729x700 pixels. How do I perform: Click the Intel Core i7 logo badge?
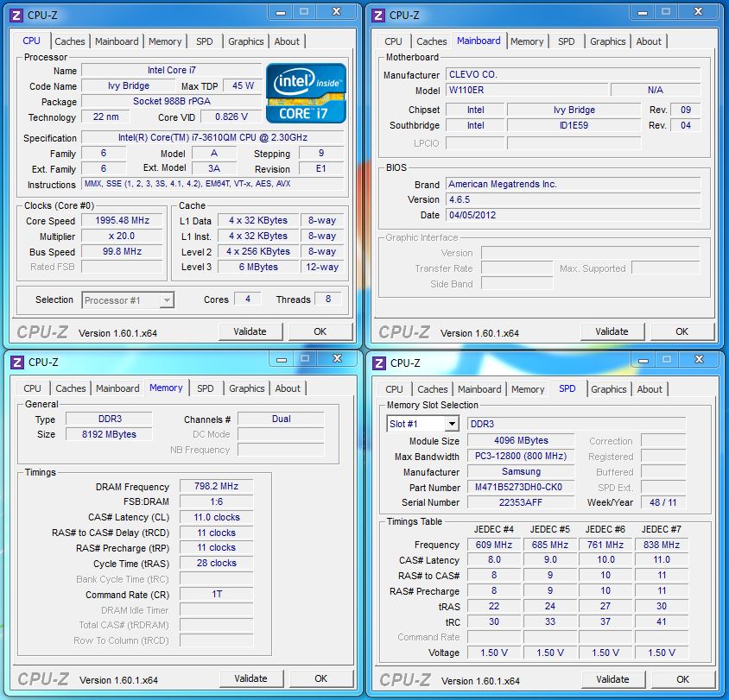pos(306,93)
